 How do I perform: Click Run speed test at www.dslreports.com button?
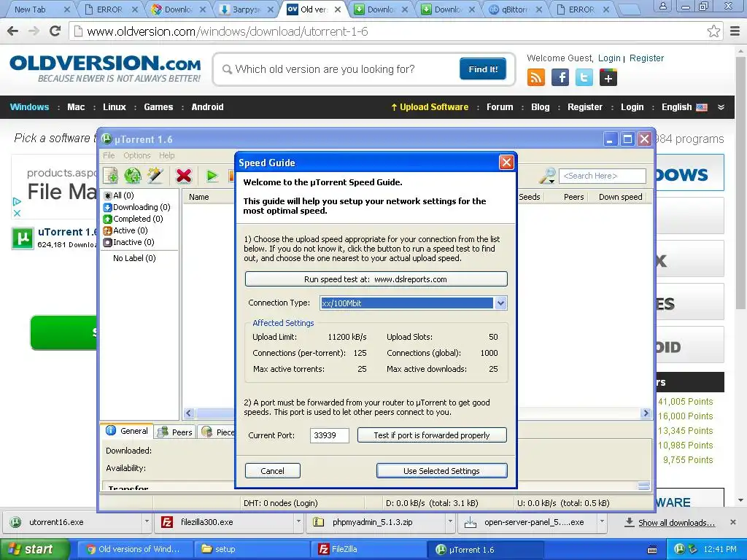[376, 279]
